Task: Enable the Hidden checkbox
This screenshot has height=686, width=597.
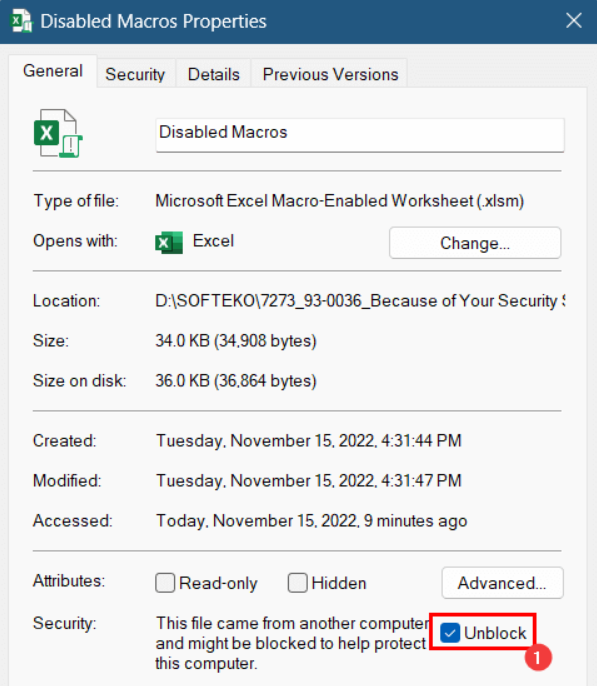Action: point(297,583)
